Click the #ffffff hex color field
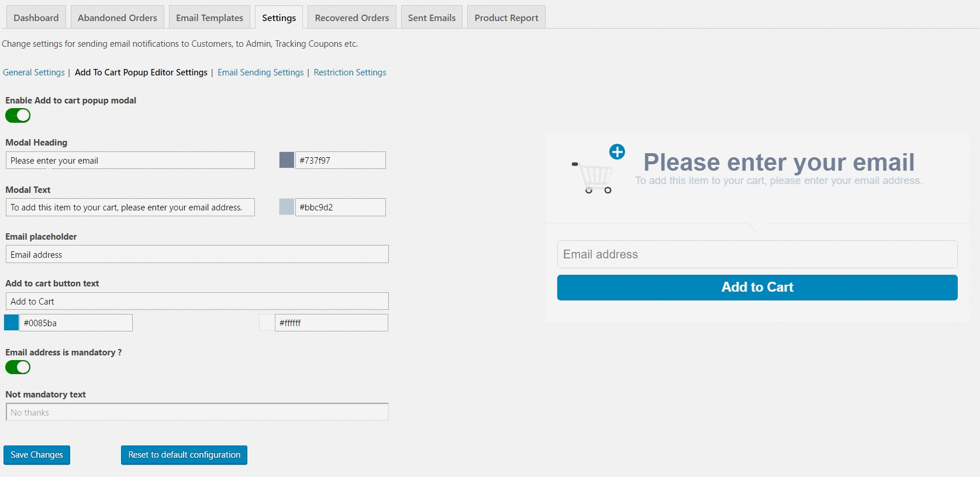Image resolution: width=980 pixels, height=477 pixels. (x=332, y=323)
